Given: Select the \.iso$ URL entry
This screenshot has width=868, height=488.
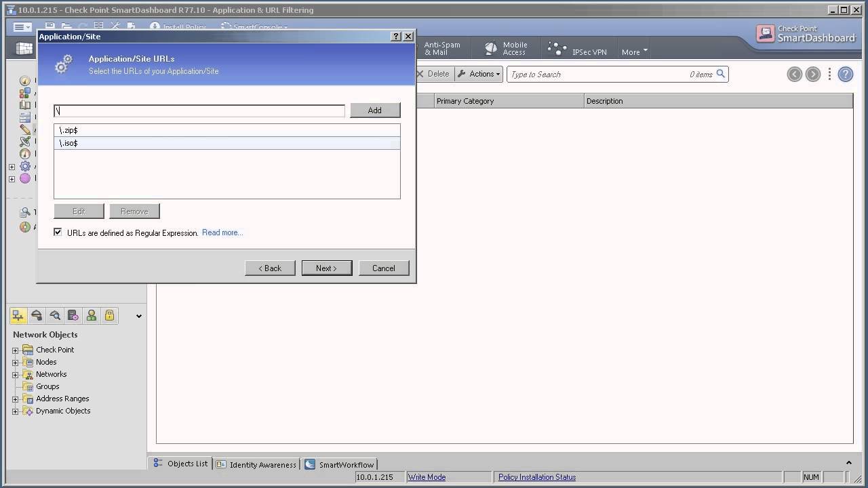Looking at the screenshot, I should pos(227,143).
